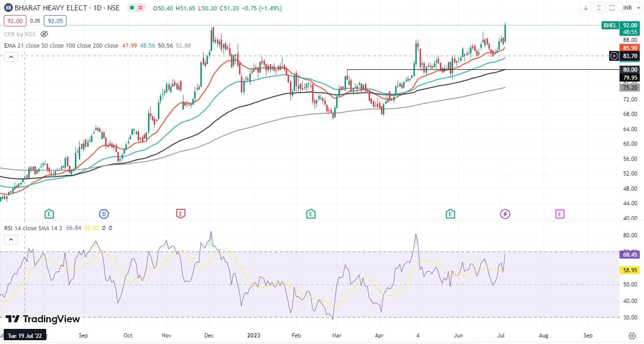Click the 79.95 EMA price label
The image size is (644, 344).
click(630, 77)
